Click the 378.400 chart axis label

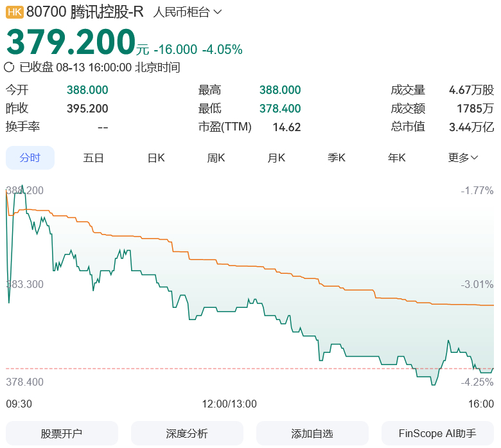pyautogui.click(x=25, y=382)
